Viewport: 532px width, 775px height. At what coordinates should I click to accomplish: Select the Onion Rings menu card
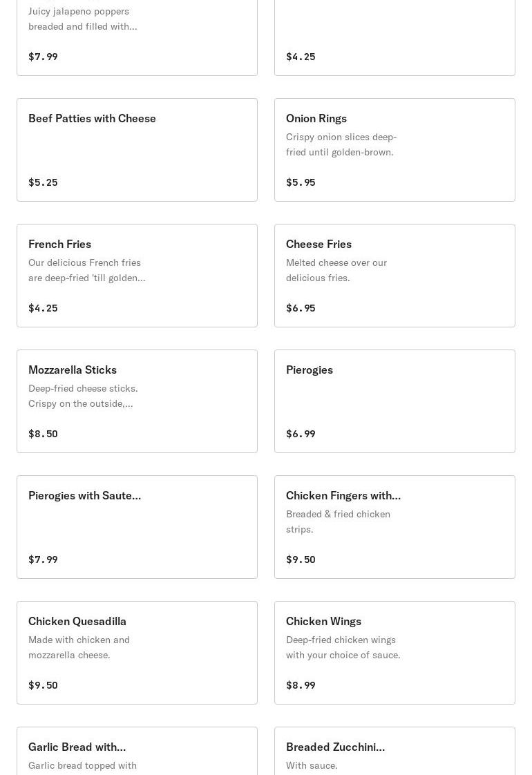[x=395, y=150]
